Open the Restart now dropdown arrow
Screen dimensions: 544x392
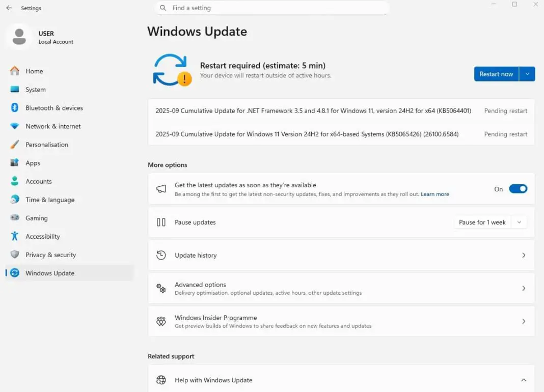click(x=528, y=74)
